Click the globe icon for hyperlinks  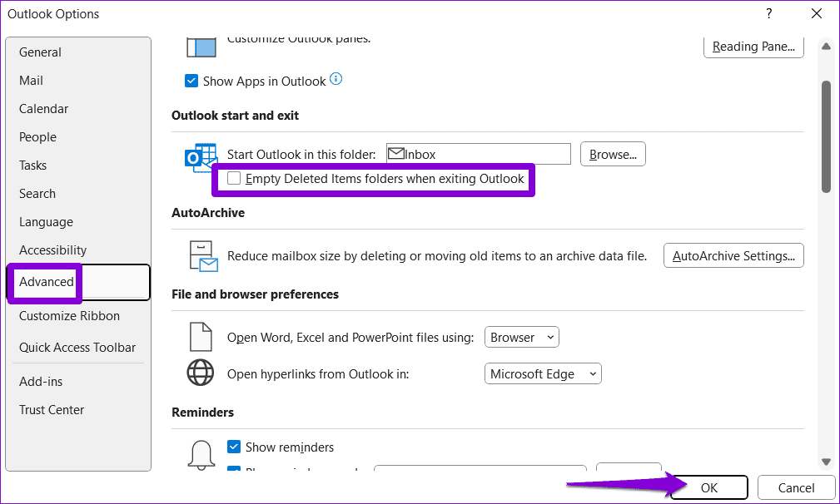201,373
